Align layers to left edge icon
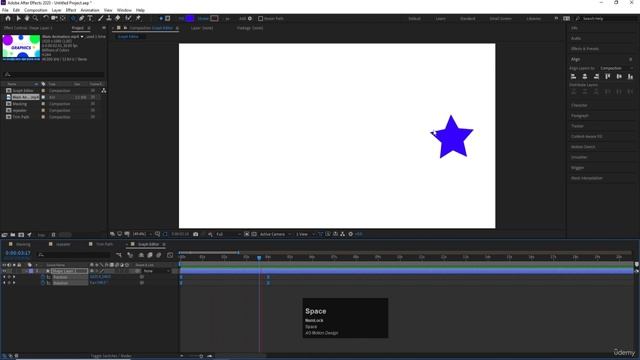 click(x=573, y=76)
